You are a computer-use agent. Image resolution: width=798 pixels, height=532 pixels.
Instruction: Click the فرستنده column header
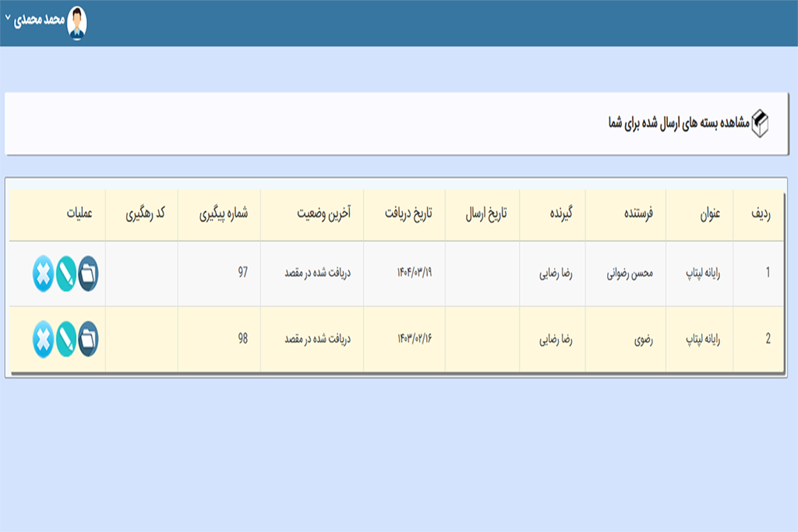[x=632, y=214]
